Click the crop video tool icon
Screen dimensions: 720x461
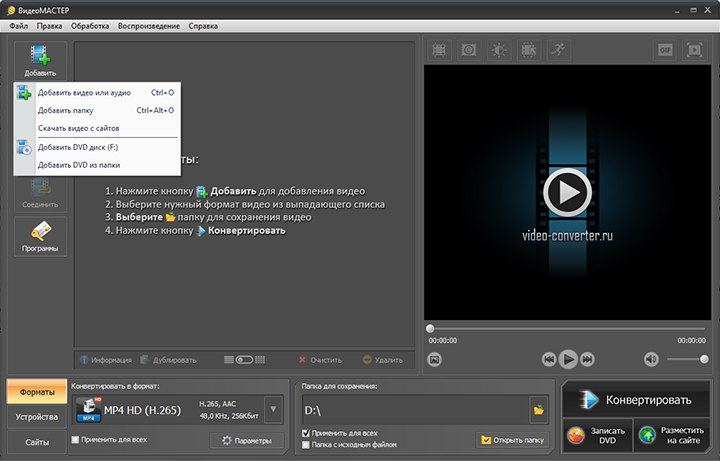(x=439, y=50)
